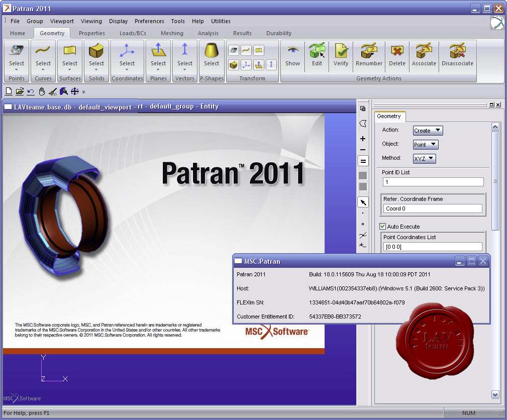Image resolution: width=507 pixels, height=420 pixels.
Task: Close the Geometry side panel
Action: 498,104
